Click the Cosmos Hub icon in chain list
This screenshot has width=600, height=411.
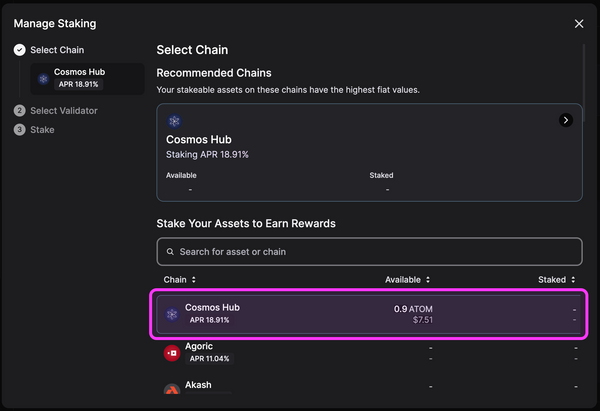click(x=172, y=314)
